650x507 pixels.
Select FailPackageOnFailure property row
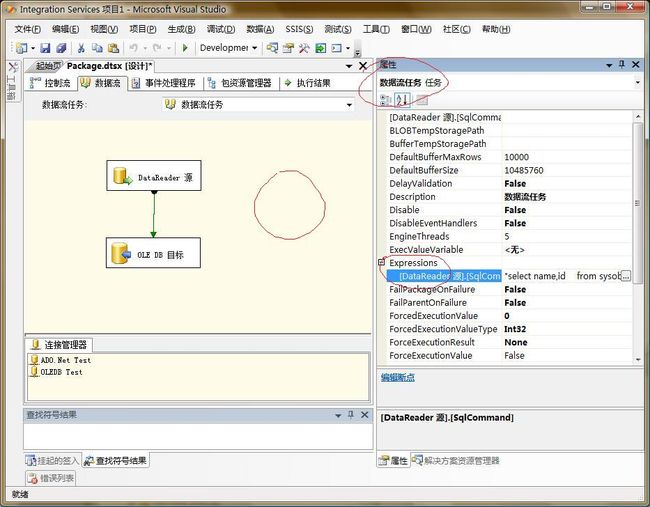[509, 289]
